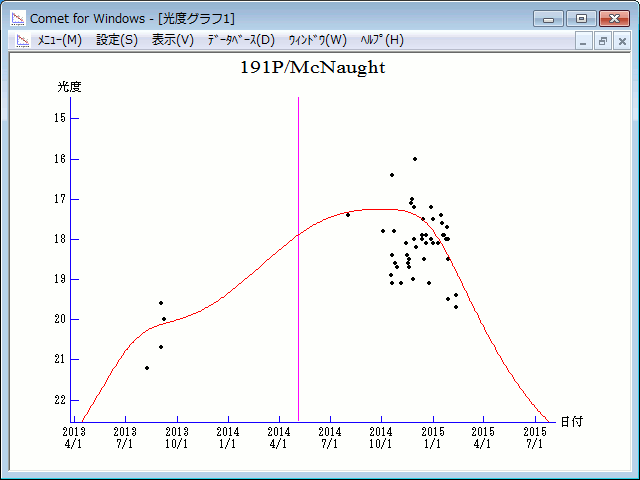Click the 日付 horizontal axis label
The width and height of the screenshot is (640, 480).
pyautogui.click(x=571, y=422)
